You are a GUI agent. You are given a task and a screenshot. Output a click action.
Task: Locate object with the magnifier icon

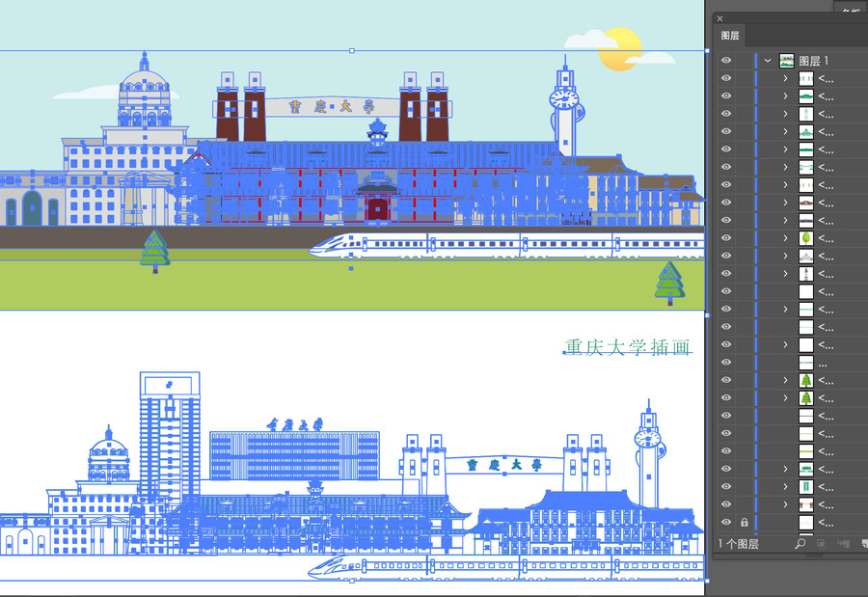pyautogui.click(x=800, y=543)
